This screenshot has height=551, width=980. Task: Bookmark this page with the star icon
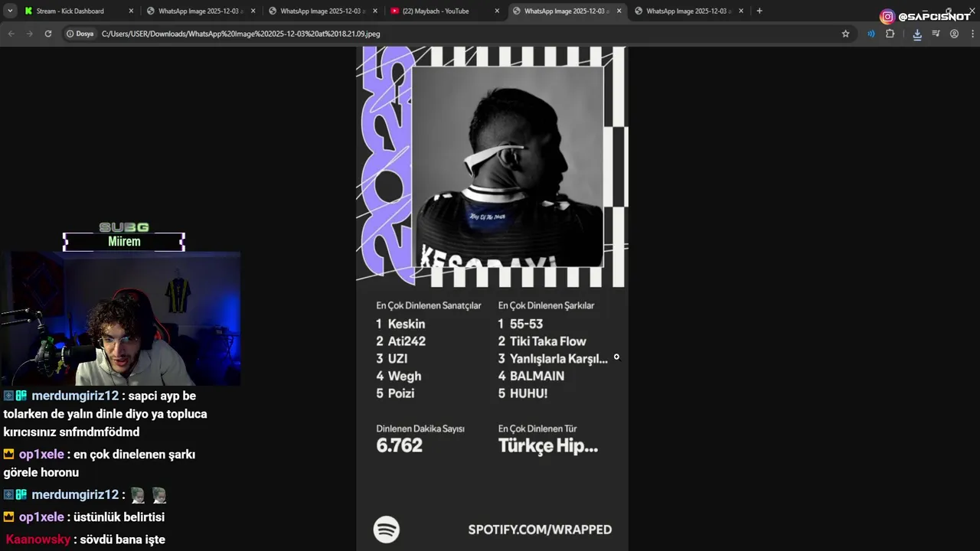tap(845, 34)
